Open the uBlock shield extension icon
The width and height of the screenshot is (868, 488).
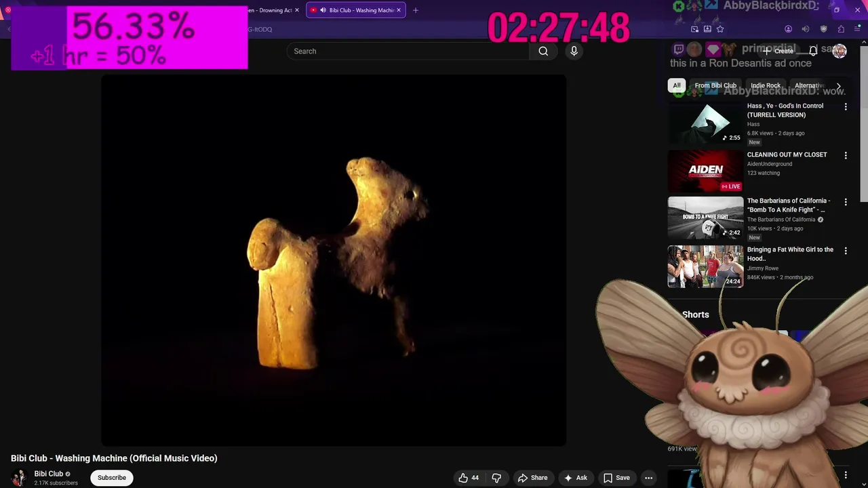point(823,29)
